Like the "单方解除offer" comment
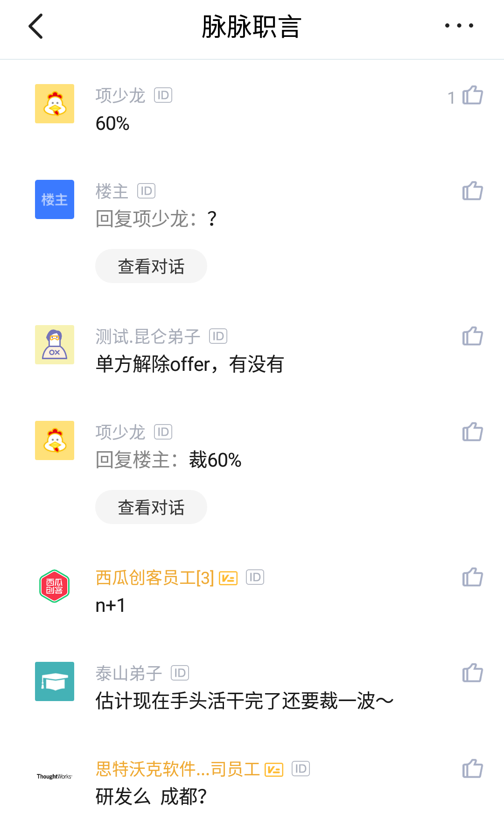 (x=472, y=336)
